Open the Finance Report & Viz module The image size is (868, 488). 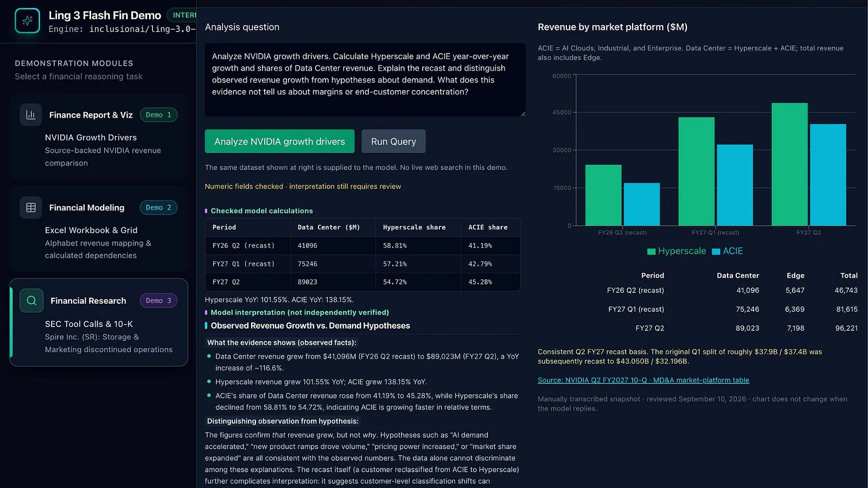point(99,137)
